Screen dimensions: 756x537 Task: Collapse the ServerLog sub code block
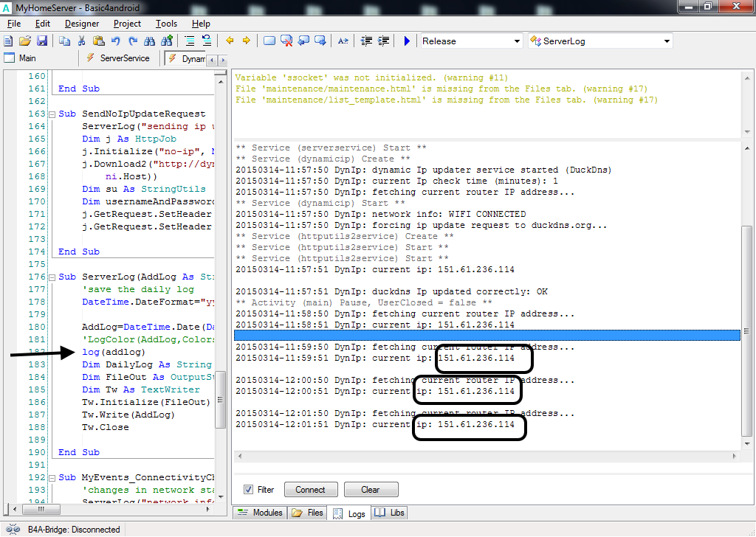[51, 277]
